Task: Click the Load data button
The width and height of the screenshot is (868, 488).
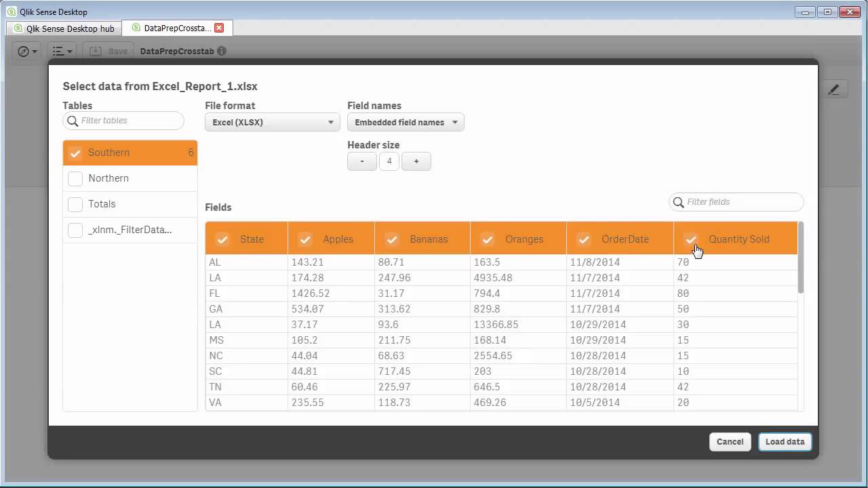Action: tap(785, 442)
